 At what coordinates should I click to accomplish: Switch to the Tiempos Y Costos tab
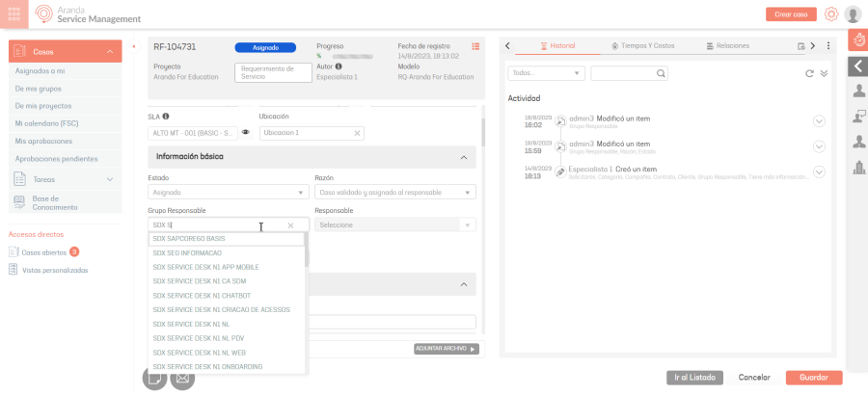[x=642, y=45]
